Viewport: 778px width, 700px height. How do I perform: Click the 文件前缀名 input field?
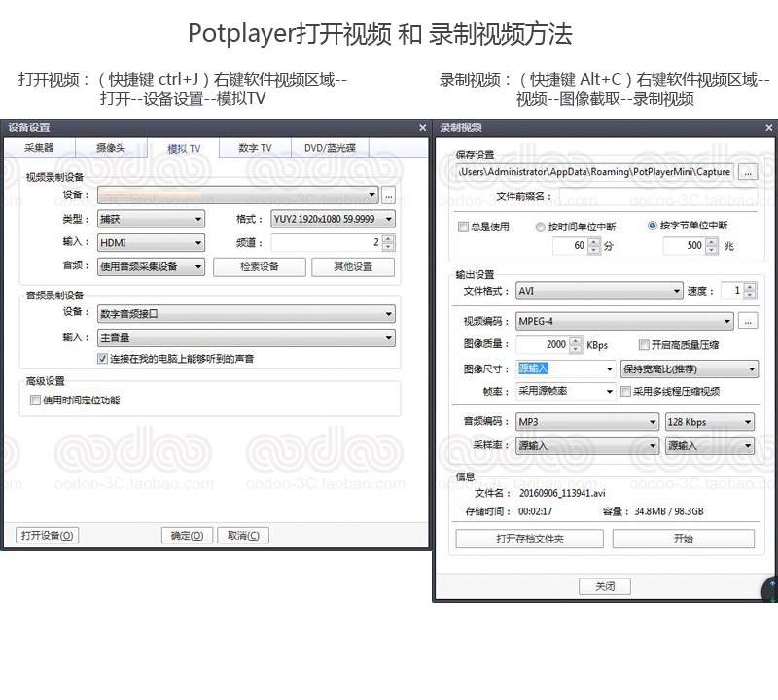[x=657, y=196]
